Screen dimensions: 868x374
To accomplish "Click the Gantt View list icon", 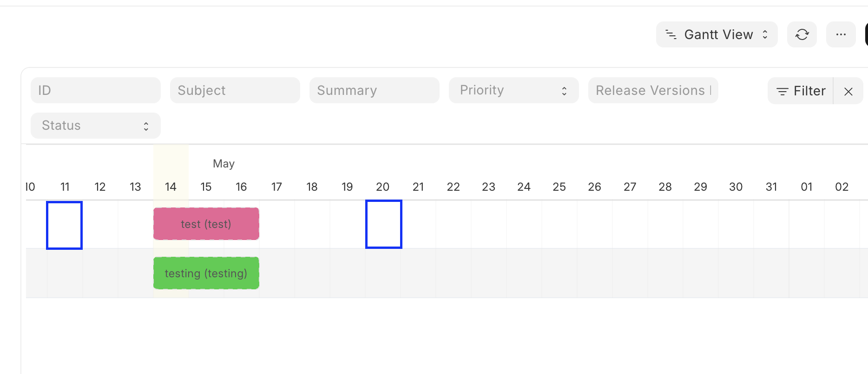I will coord(671,34).
